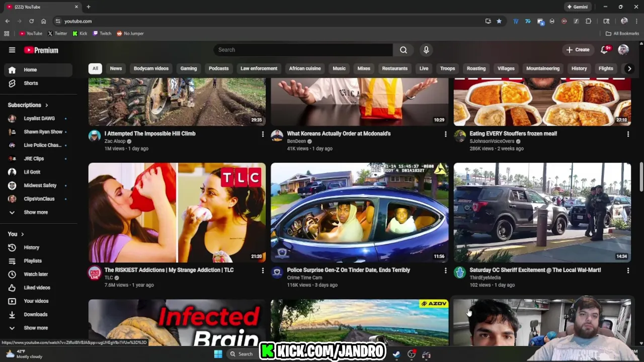Click the page vertical scrollbar thumb

tap(641, 176)
